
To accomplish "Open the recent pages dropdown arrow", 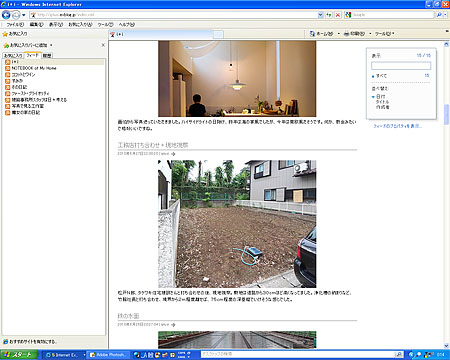I will pyautogui.click(x=24, y=15).
